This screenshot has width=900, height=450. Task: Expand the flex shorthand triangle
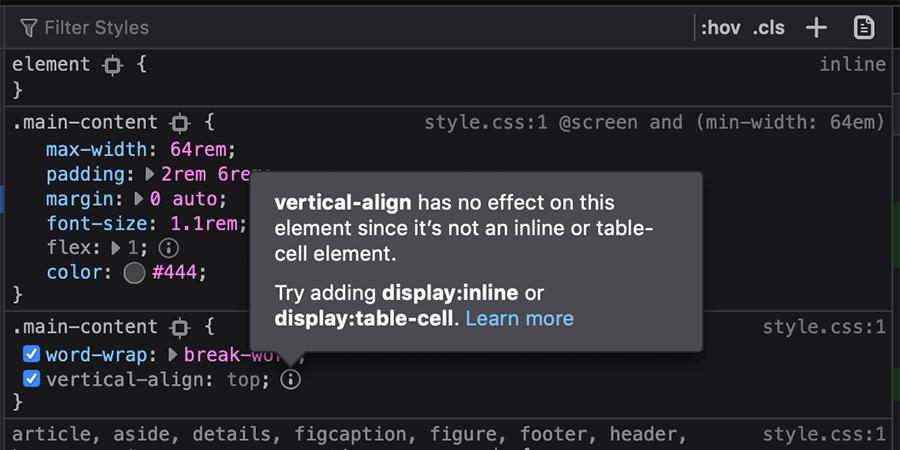coord(117,246)
